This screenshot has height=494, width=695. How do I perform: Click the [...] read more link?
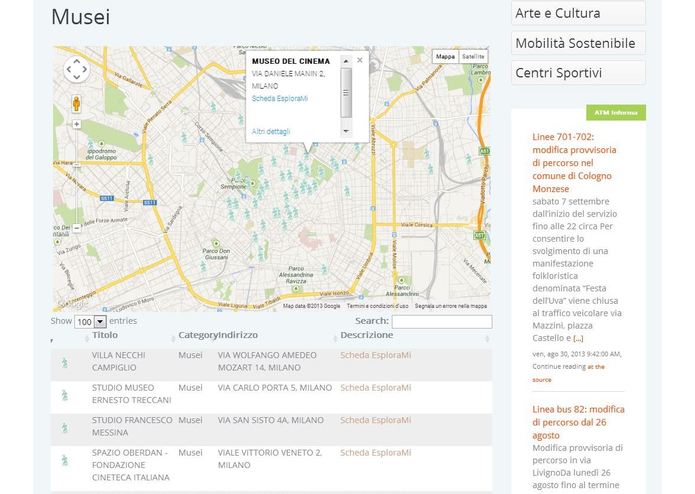tap(578, 338)
